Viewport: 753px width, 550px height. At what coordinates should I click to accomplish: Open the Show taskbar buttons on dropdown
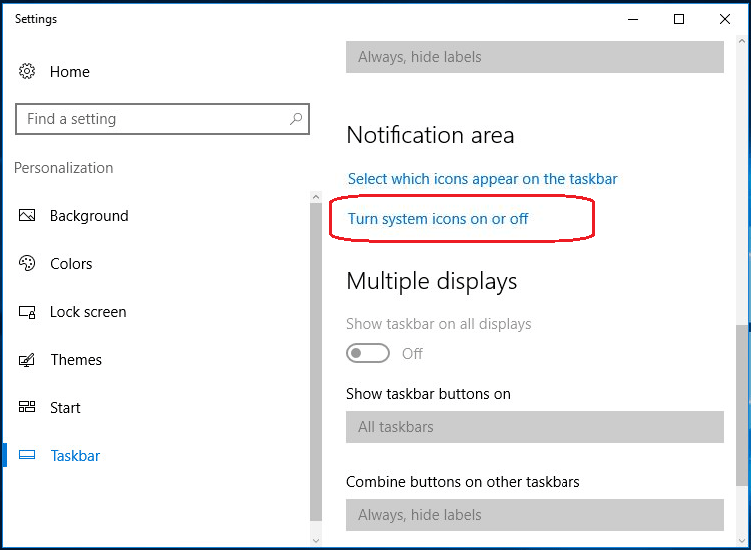[x=534, y=427]
